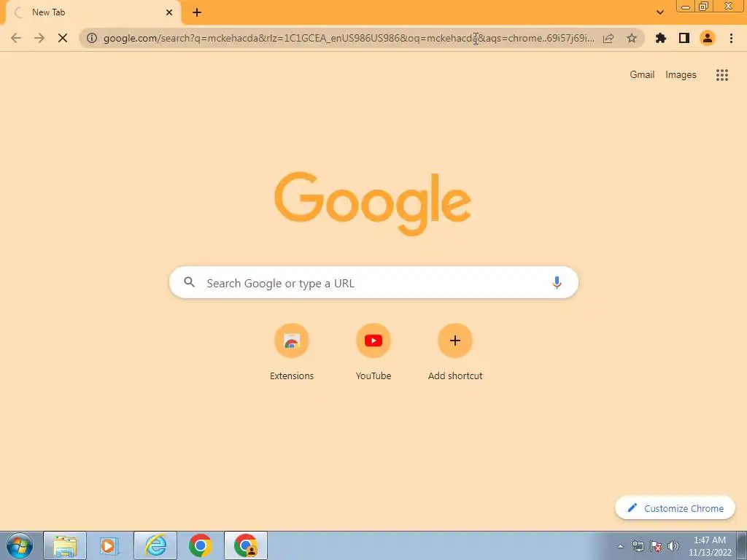Launch Internet Explorer from taskbar

[x=155, y=545]
